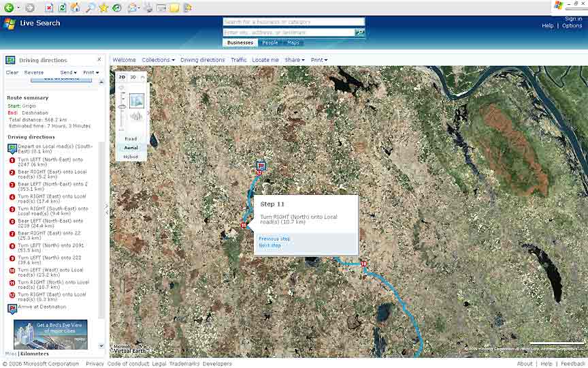Expand the Share menu
This screenshot has width=588, height=368.
point(295,60)
